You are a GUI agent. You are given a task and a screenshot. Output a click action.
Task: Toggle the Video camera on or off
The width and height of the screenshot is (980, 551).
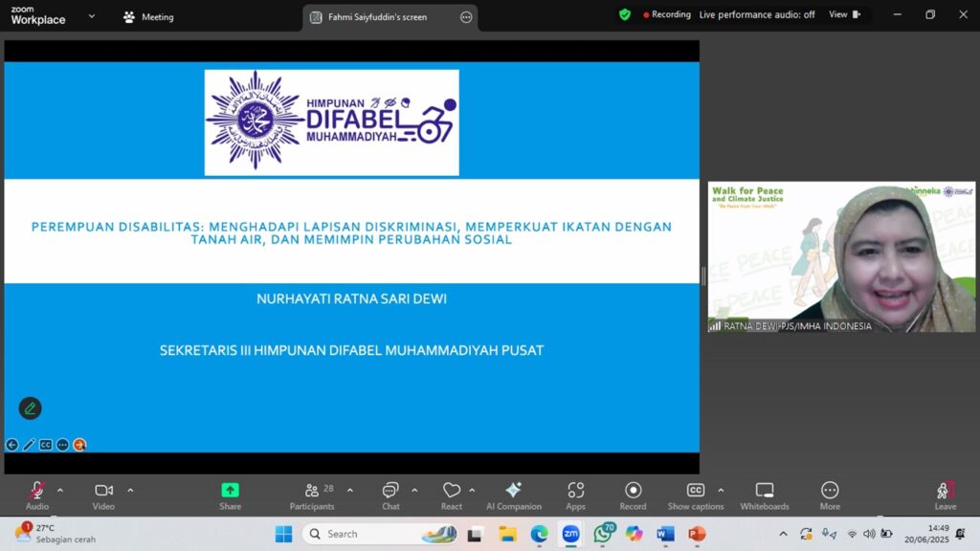pos(103,496)
